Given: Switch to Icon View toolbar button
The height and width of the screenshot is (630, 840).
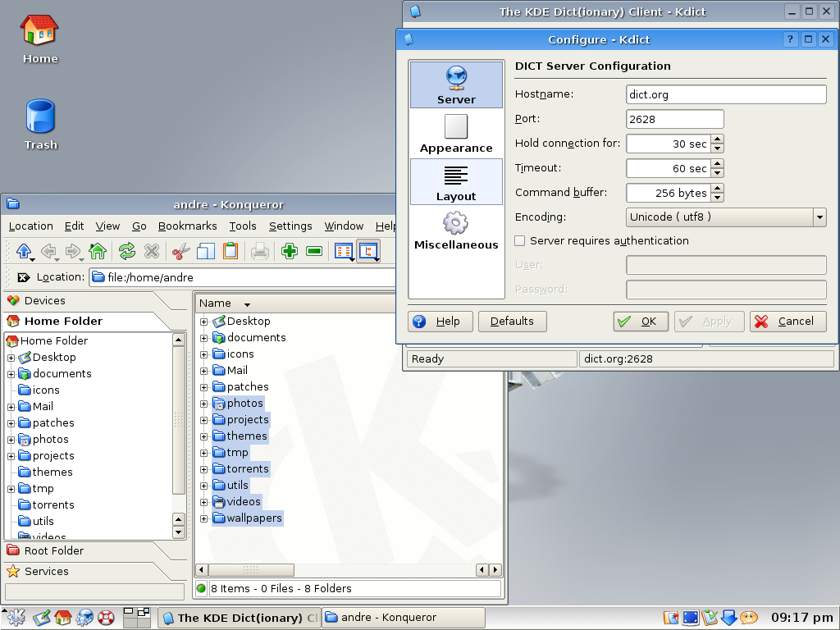Looking at the screenshot, I should pos(344,251).
